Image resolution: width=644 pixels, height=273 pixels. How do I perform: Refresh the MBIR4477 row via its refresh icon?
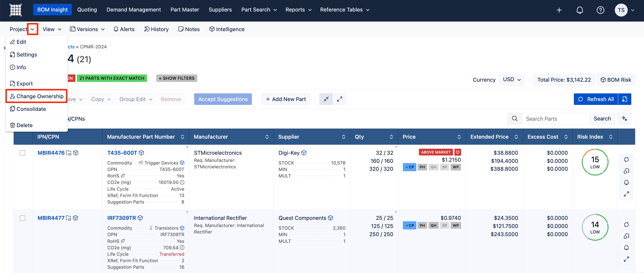[626, 224]
